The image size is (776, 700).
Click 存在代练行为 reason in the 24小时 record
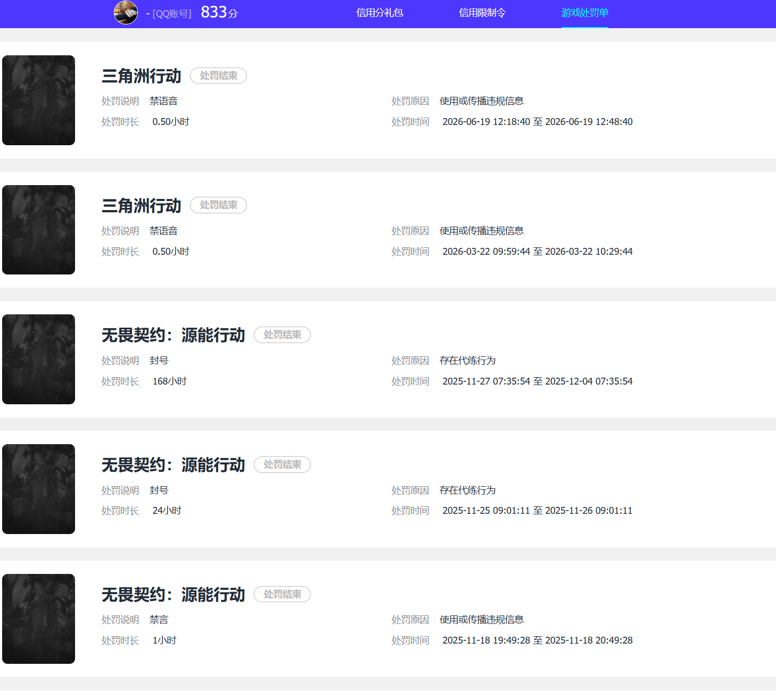click(x=468, y=490)
